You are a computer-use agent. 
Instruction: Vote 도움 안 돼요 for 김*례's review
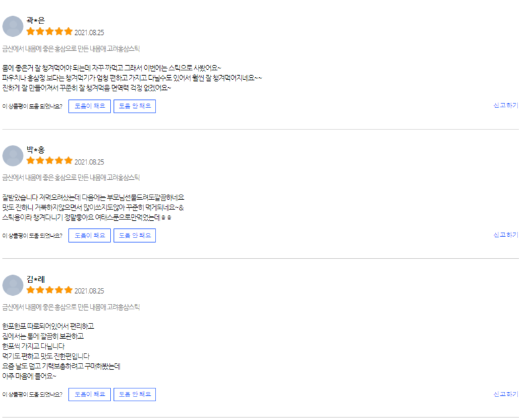pyautogui.click(x=135, y=395)
